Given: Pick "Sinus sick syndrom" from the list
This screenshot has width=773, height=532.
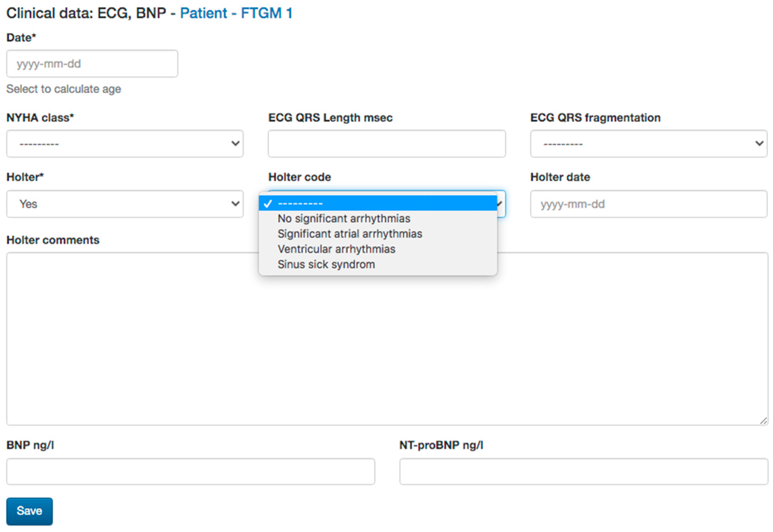Looking at the screenshot, I should (326, 264).
